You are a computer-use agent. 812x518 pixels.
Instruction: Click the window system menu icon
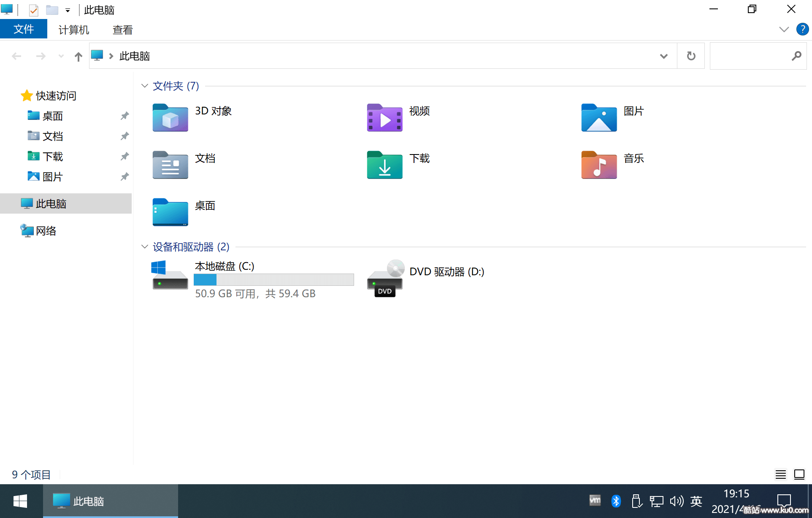pyautogui.click(x=7, y=9)
